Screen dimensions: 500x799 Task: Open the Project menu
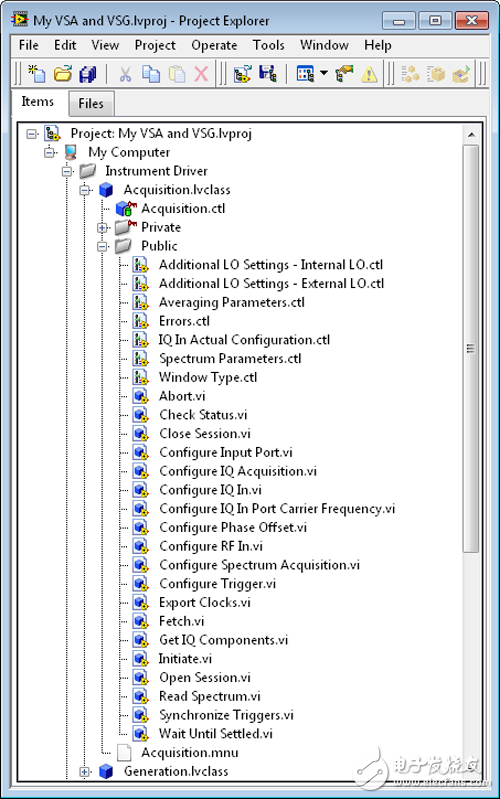click(x=155, y=45)
